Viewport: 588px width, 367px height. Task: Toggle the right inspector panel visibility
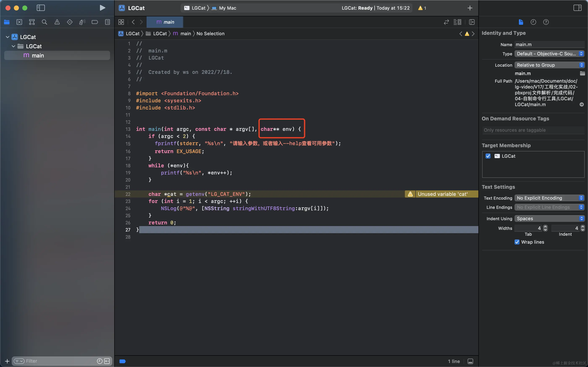point(577,8)
